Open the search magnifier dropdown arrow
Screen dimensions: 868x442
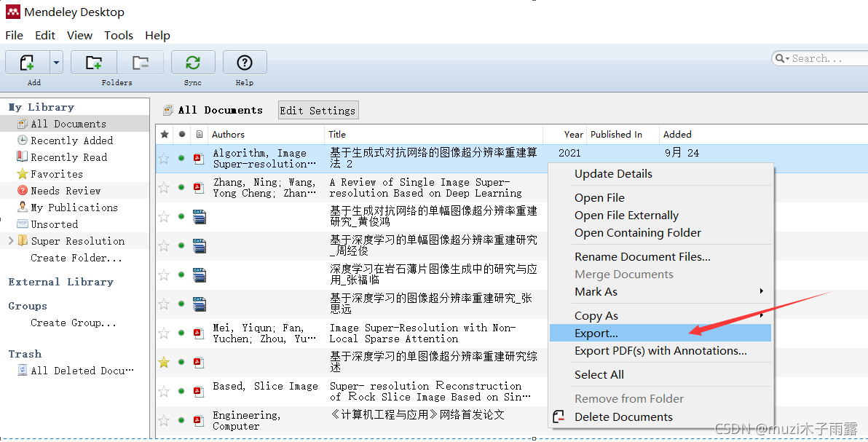point(781,58)
